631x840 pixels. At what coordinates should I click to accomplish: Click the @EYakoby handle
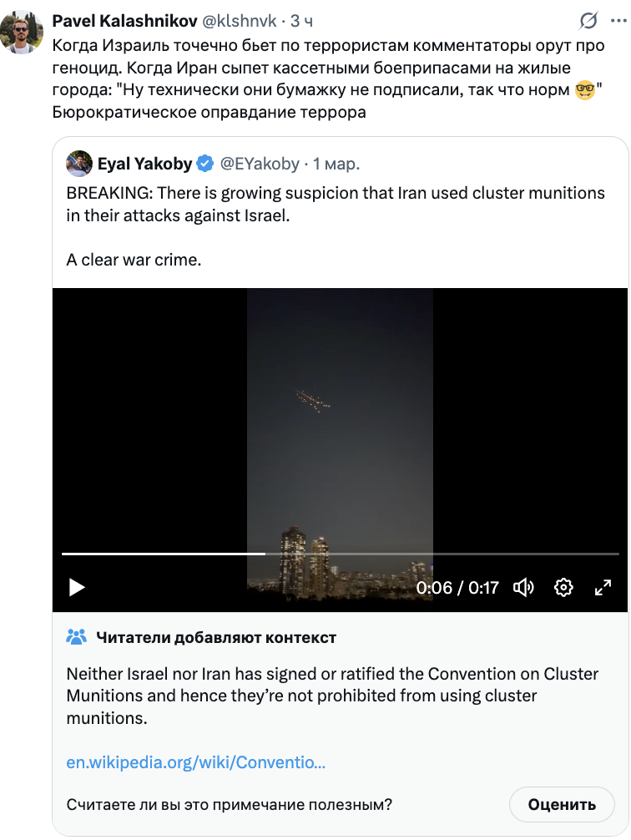pos(259,164)
